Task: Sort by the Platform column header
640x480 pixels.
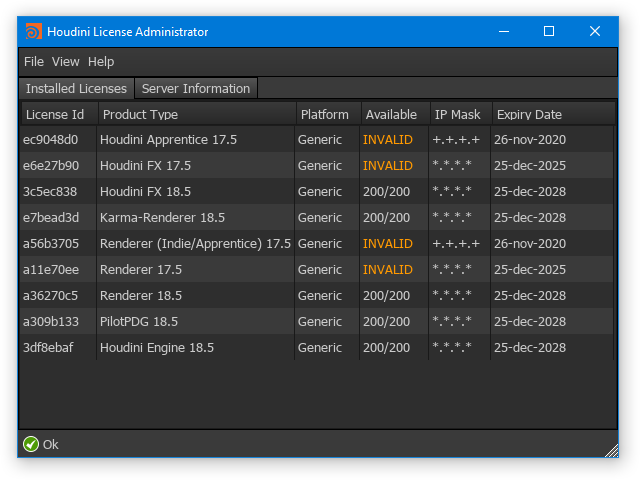Action: click(329, 115)
